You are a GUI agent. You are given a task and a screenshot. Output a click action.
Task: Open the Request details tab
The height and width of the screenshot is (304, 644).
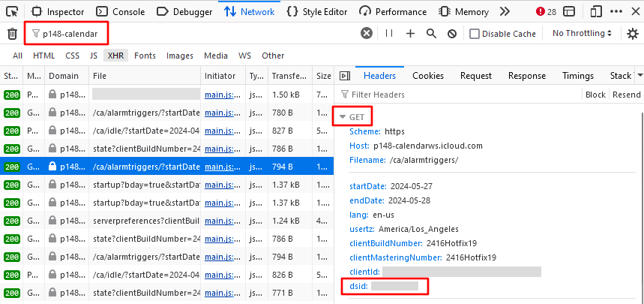pos(475,76)
